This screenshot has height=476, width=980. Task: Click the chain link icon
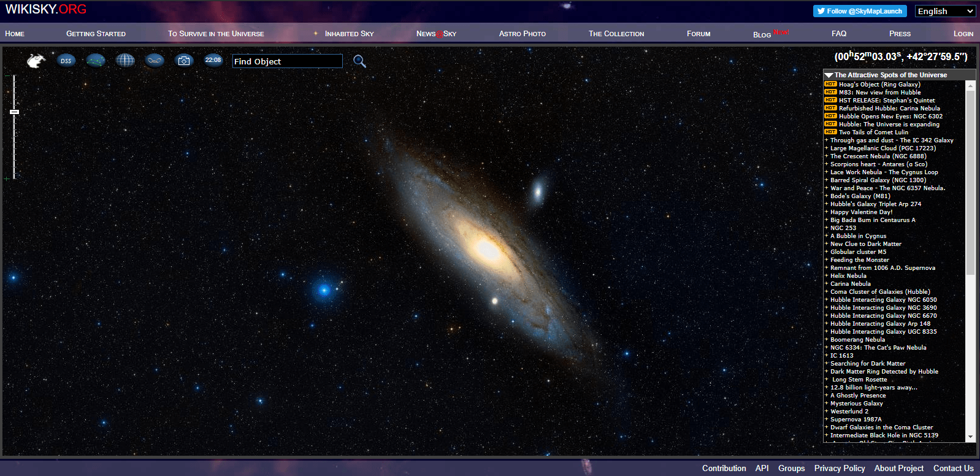tap(155, 60)
